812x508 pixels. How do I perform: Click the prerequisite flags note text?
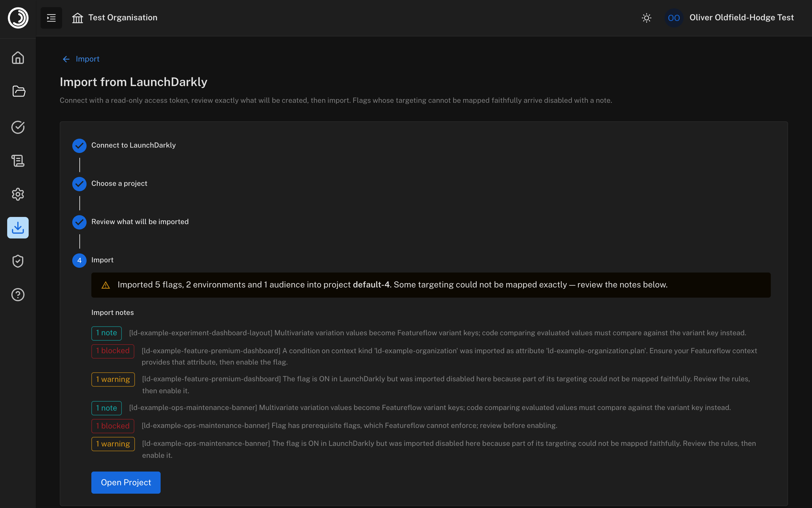pyautogui.click(x=349, y=426)
